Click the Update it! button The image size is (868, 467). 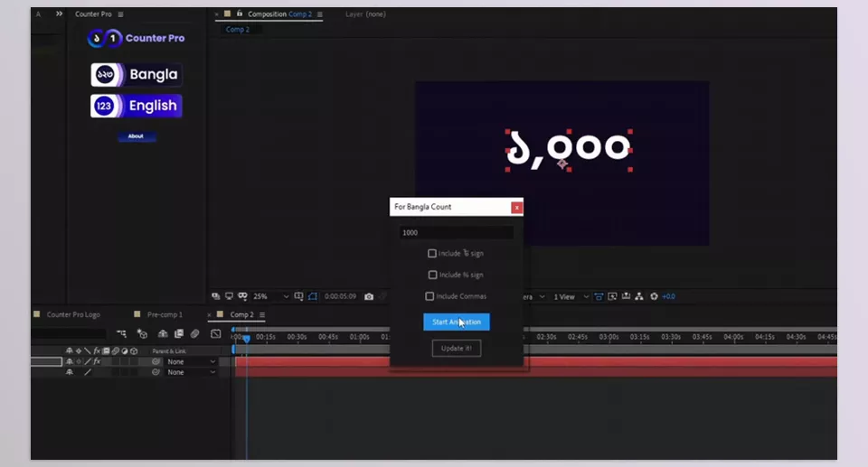coord(456,348)
